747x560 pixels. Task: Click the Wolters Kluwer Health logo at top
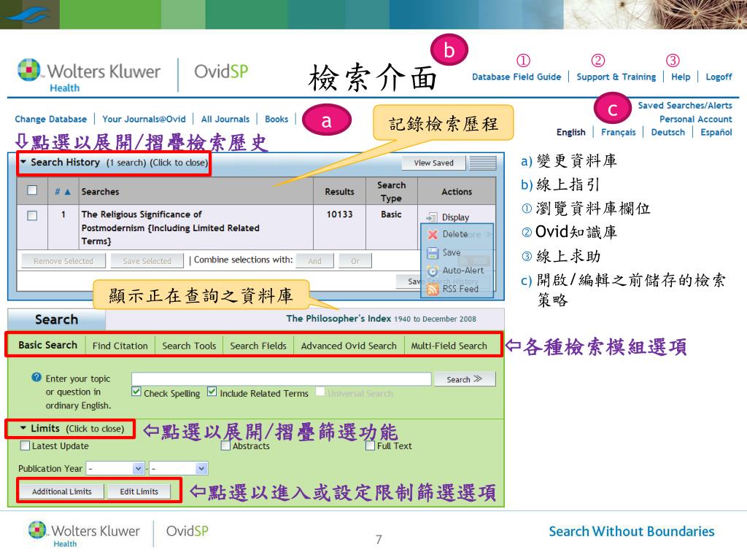point(88,75)
